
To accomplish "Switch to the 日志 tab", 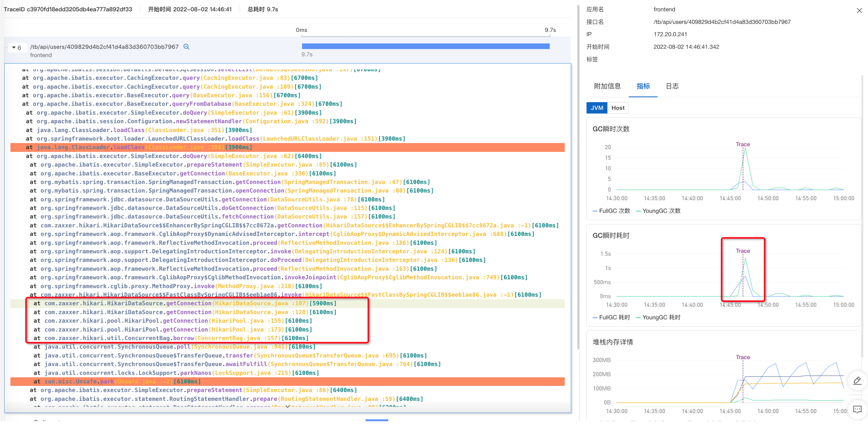I will [672, 86].
